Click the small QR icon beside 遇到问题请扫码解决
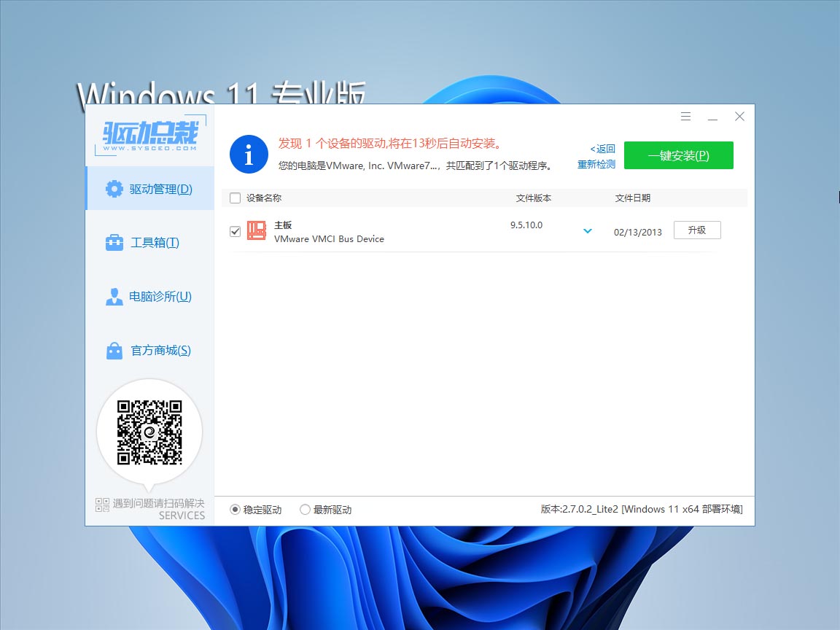840x630 pixels. tap(102, 505)
